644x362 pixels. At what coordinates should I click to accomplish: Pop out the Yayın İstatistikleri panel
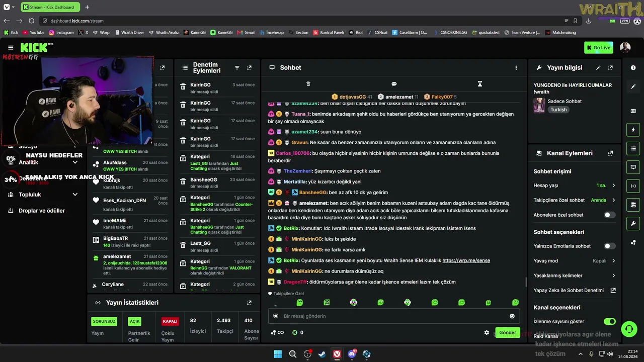click(249, 303)
